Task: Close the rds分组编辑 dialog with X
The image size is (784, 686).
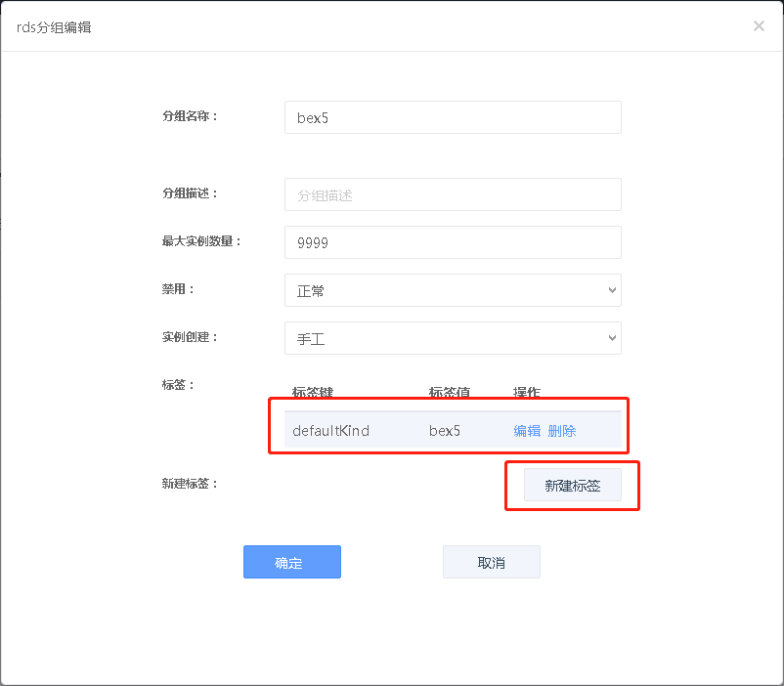Action: pyautogui.click(x=759, y=26)
